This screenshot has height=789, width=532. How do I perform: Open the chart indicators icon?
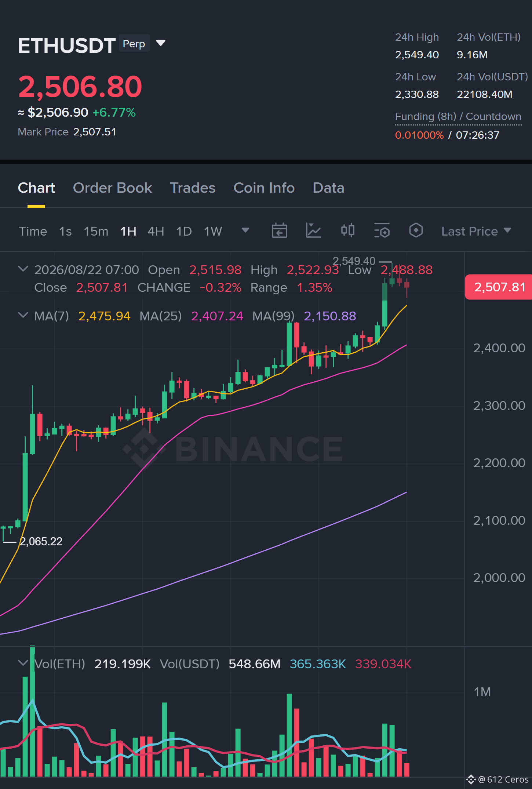pyautogui.click(x=313, y=231)
